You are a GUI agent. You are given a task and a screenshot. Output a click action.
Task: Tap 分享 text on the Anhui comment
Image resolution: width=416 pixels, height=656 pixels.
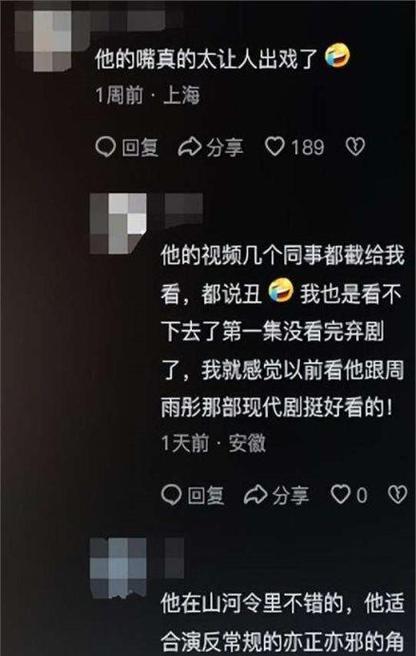tap(290, 495)
